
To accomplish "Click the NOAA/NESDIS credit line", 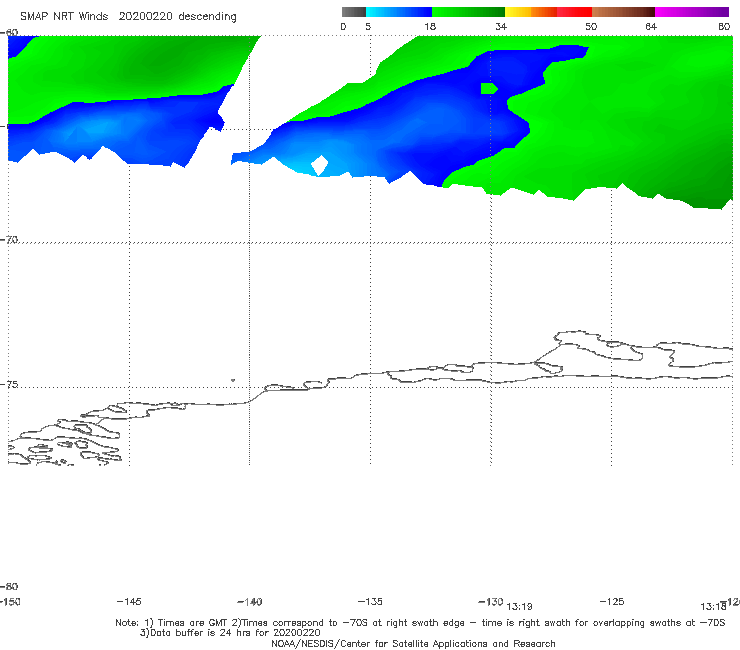I will (413, 643).
